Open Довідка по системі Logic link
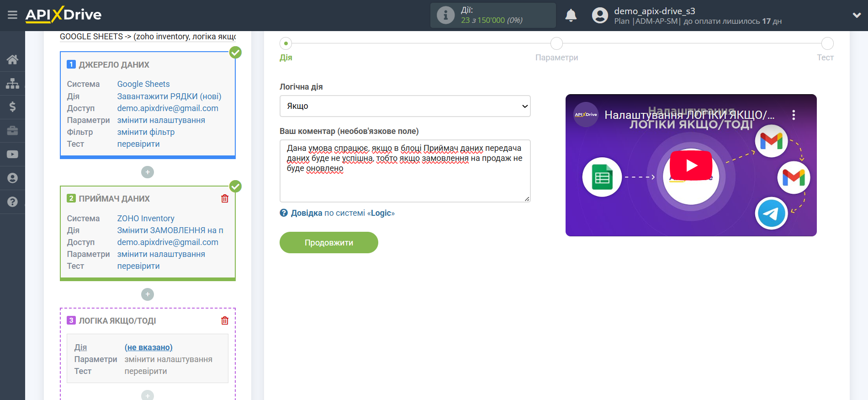868x400 pixels. pos(343,213)
